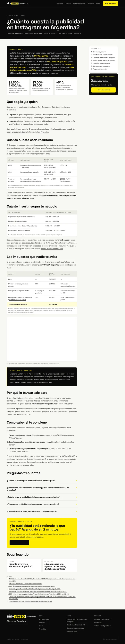Image resolution: width=125 pixels, height=644 pixels.
Task: Open footer 'Todas las guías' link
Action: coord(71,631)
